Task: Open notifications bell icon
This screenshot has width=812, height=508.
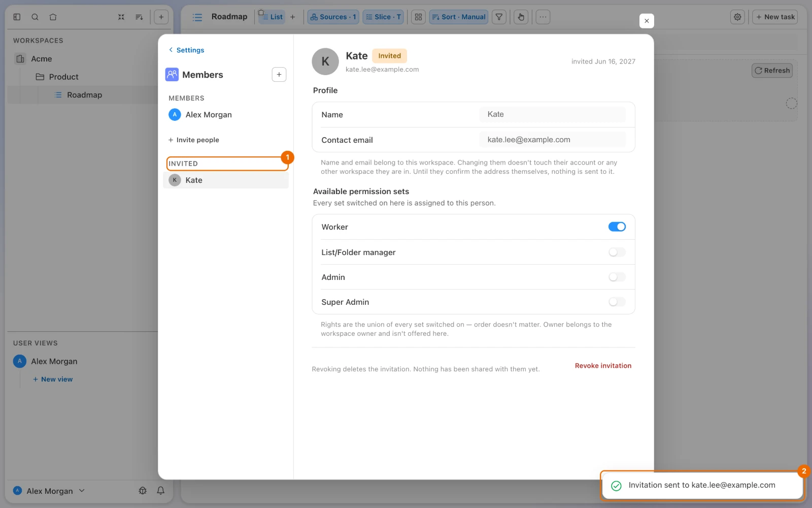Action: [x=160, y=491]
